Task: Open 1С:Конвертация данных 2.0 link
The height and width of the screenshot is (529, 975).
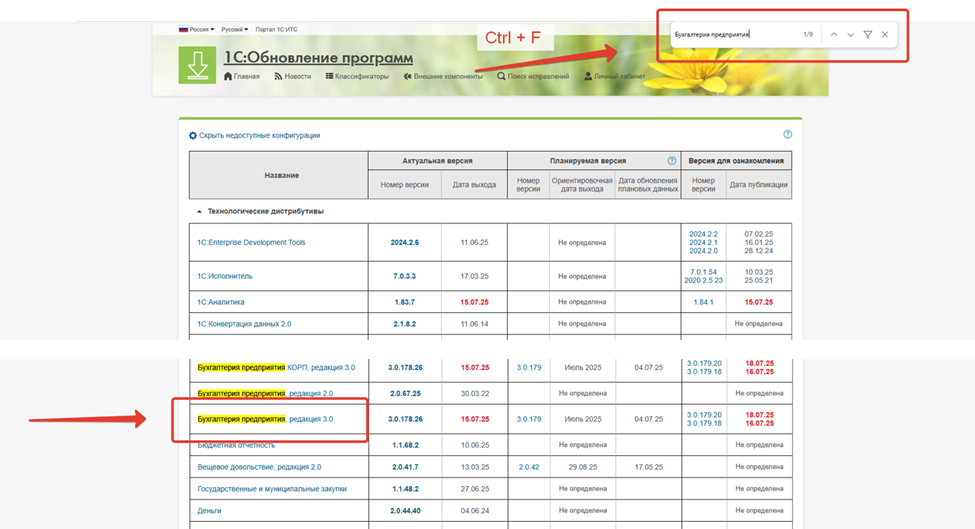Action: pyautogui.click(x=244, y=324)
